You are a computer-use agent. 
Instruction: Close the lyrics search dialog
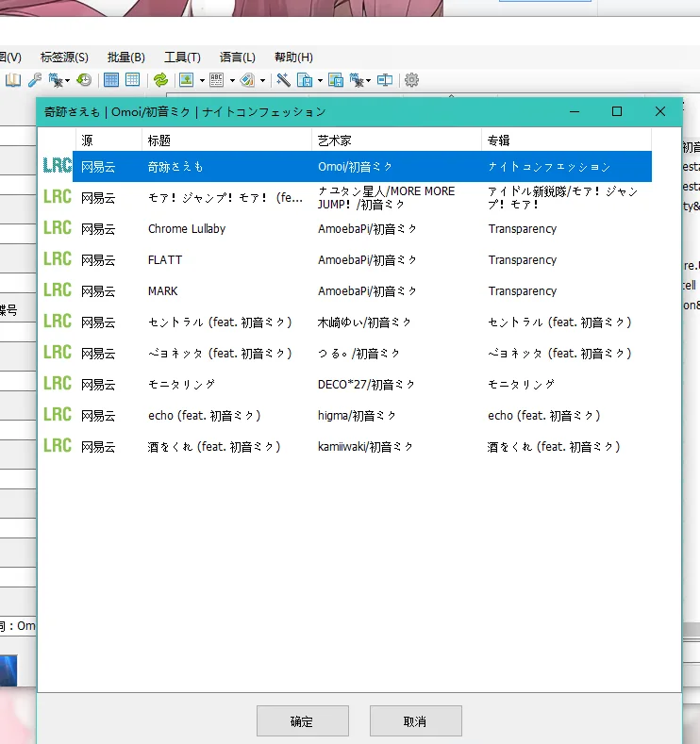pos(660,111)
